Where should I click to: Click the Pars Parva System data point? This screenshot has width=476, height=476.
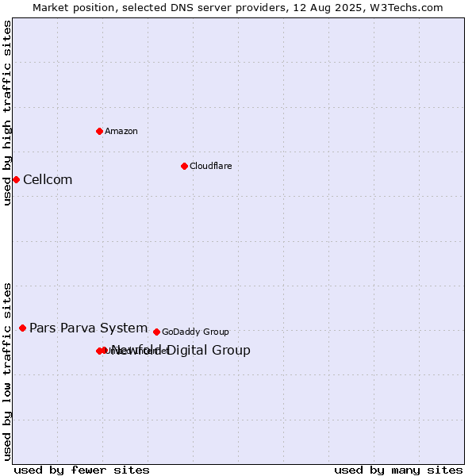(x=22, y=328)
